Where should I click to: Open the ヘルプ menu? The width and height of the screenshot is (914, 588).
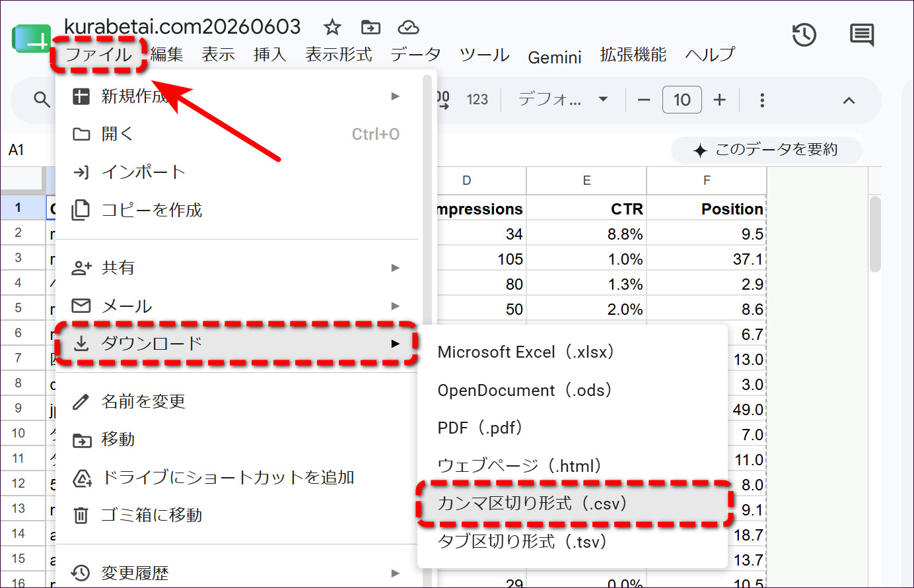click(x=710, y=55)
